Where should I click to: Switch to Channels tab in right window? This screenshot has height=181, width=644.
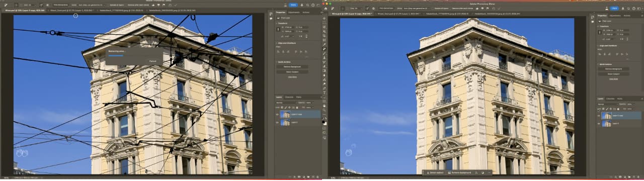(610, 99)
